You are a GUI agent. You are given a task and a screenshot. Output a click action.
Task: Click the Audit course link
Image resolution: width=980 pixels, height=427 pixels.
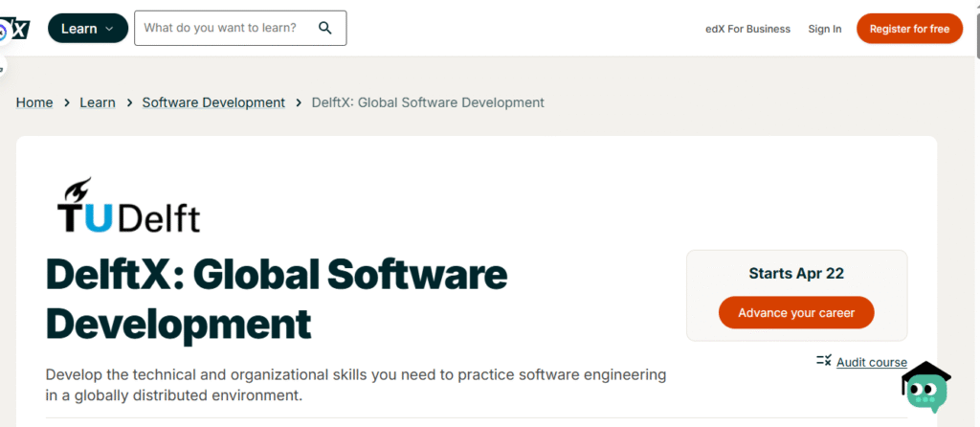pyautogui.click(x=872, y=362)
